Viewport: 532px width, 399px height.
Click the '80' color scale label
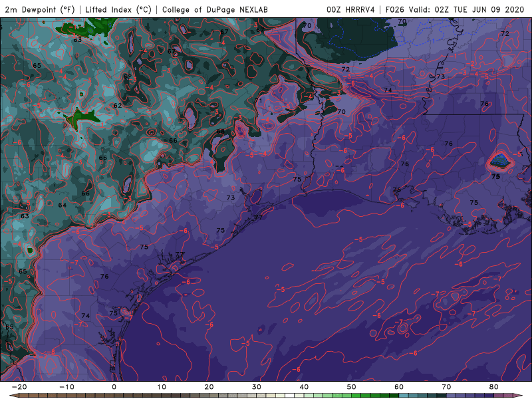coord(494,387)
